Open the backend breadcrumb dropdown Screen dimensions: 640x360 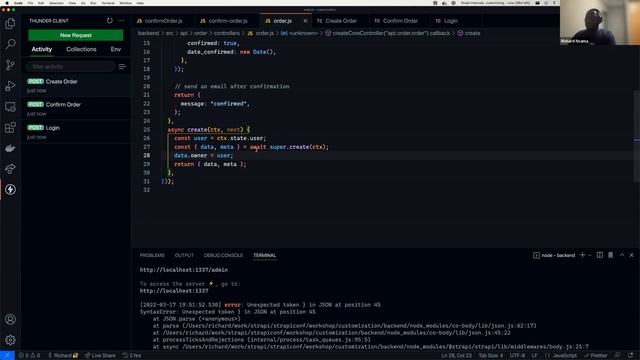coord(149,33)
